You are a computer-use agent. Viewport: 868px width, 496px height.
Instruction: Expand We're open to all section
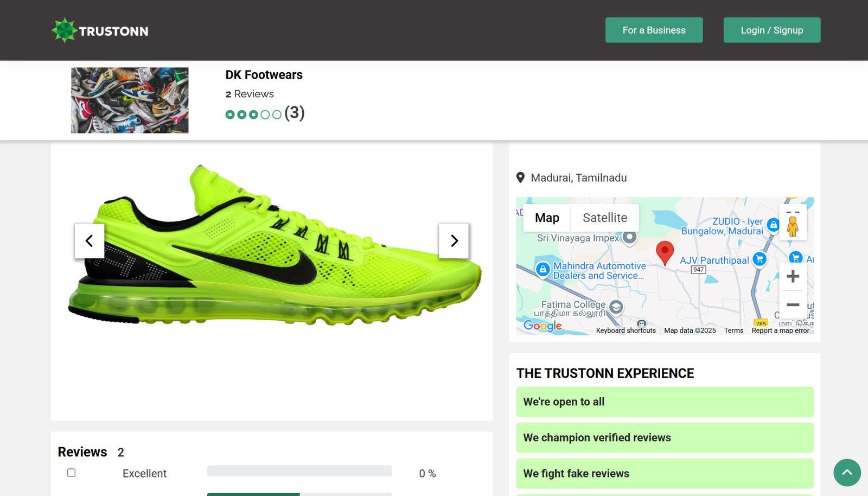click(665, 402)
